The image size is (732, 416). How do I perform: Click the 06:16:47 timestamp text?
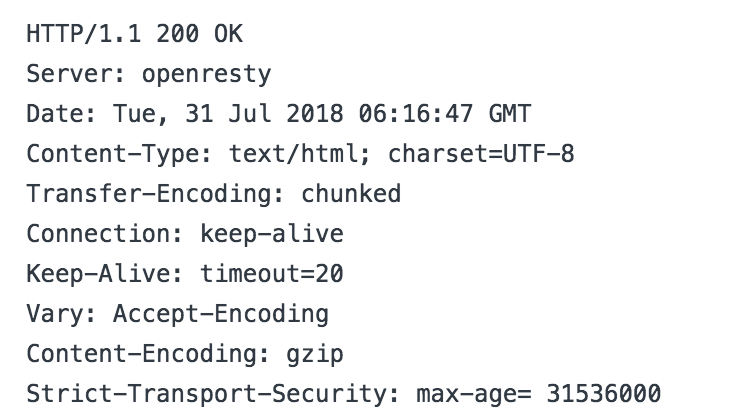[416, 114]
